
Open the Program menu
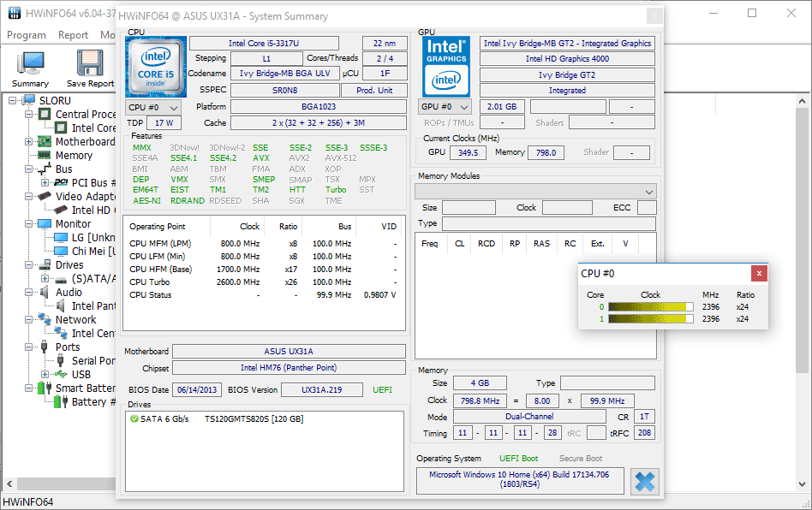click(27, 34)
